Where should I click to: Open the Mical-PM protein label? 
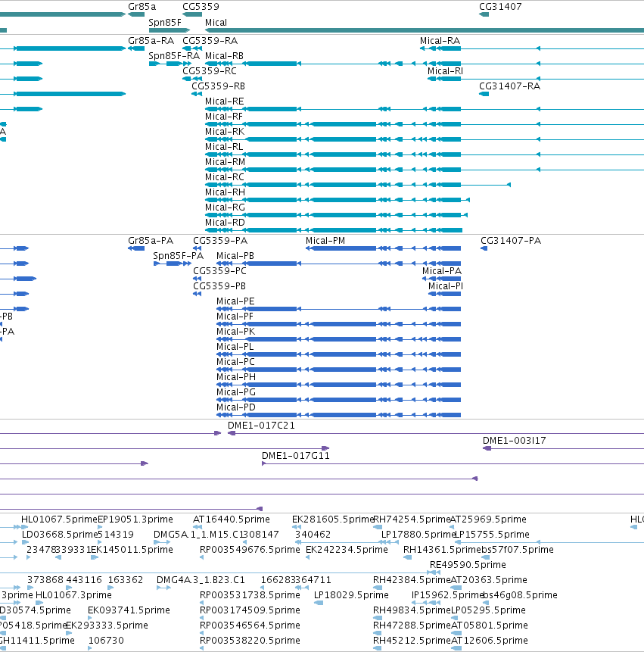(x=325, y=241)
